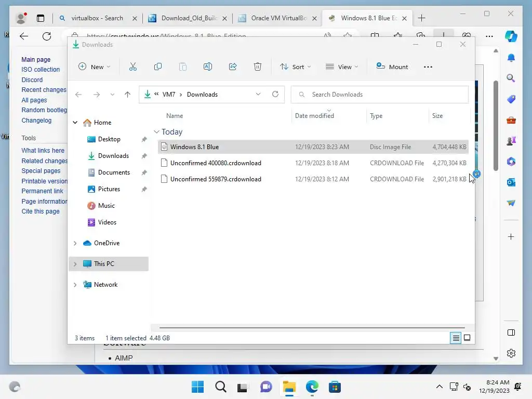
Task: Select Music in the navigation pane
Action: [x=107, y=206]
